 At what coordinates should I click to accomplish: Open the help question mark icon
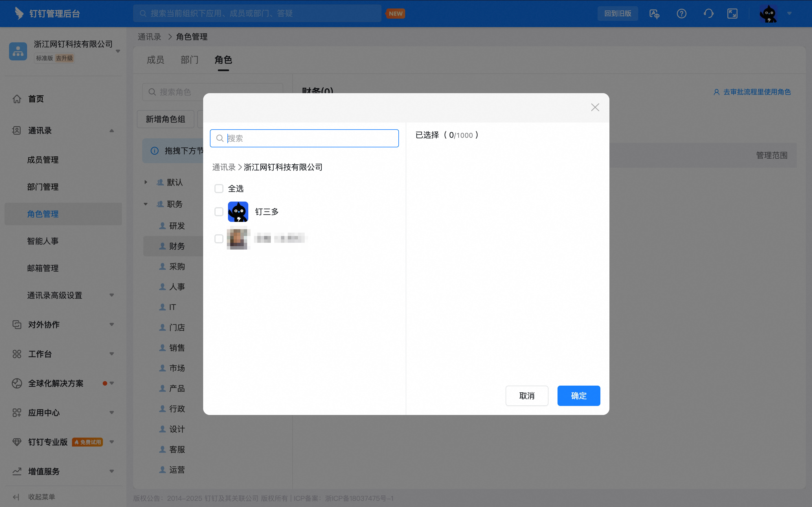(681, 14)
